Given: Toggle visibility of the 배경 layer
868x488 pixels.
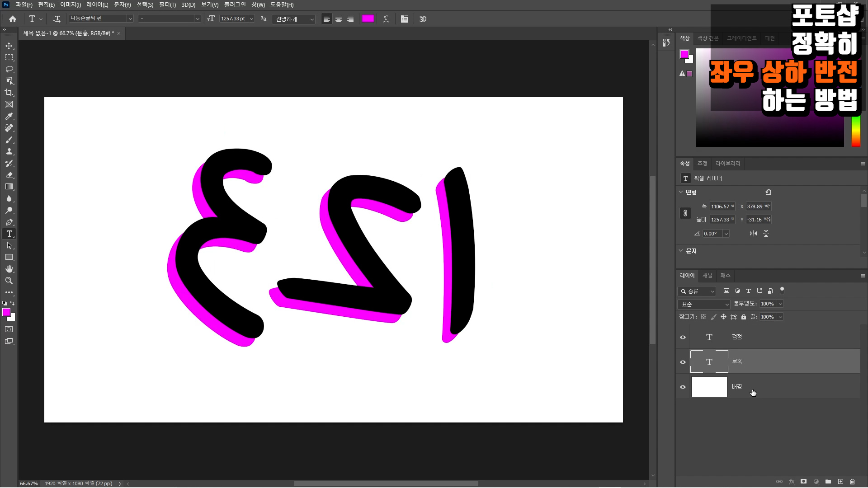Looking at the screenshot, I should coord(683,387).
